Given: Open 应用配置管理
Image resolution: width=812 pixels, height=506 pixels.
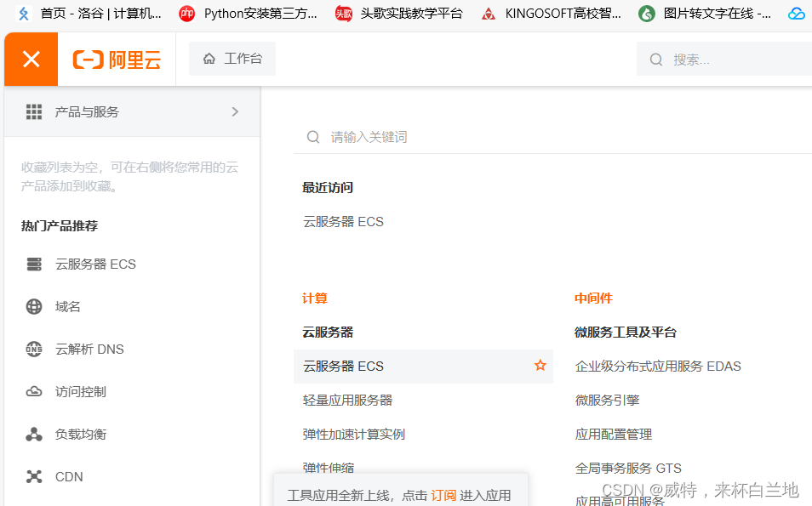Looking at the screenshot, I should point(614,434).
